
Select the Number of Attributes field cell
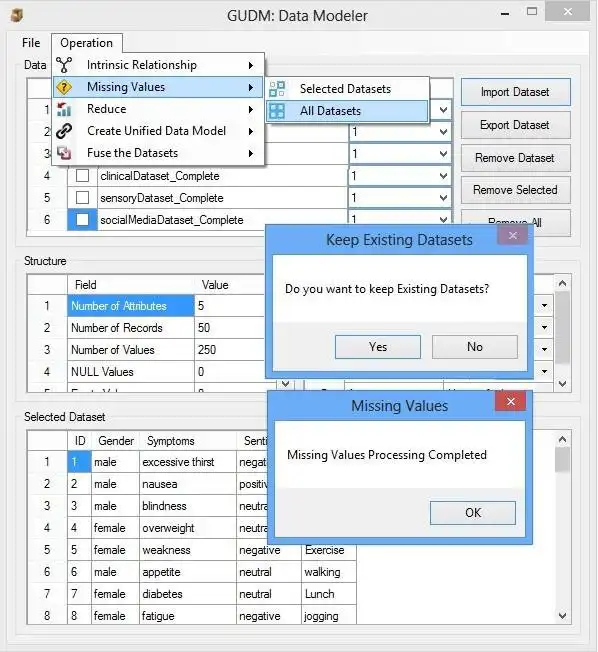pos(131,306)
